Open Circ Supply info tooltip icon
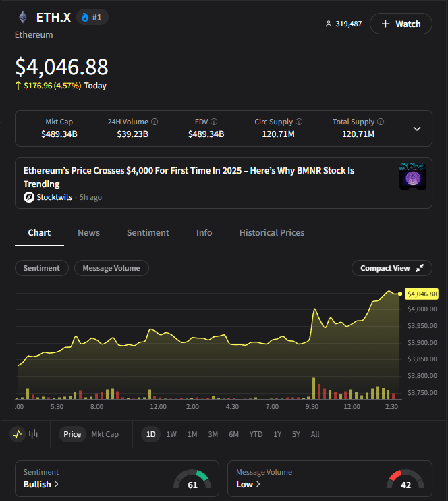 coord(299,122)
